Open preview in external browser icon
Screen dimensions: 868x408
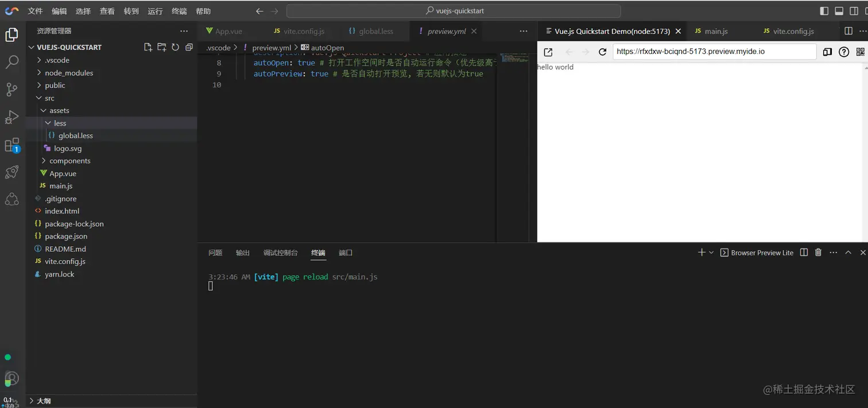(x=548, y=52)
